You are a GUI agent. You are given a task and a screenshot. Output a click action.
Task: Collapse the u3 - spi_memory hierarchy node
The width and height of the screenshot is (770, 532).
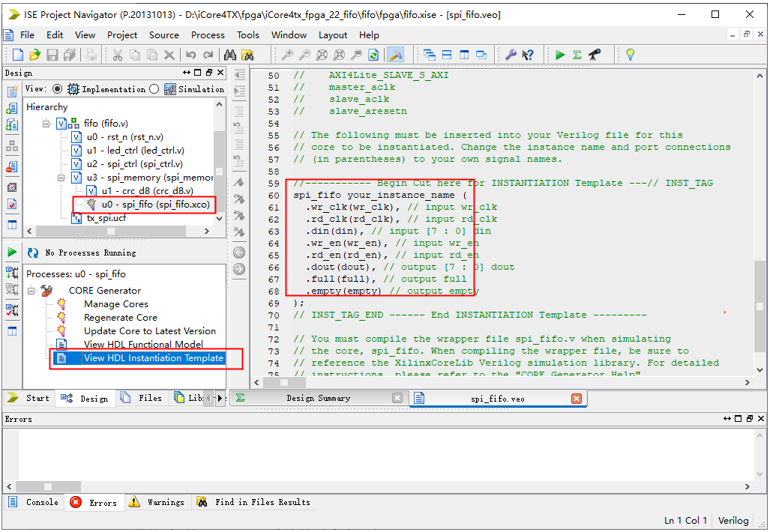point(60,178)
